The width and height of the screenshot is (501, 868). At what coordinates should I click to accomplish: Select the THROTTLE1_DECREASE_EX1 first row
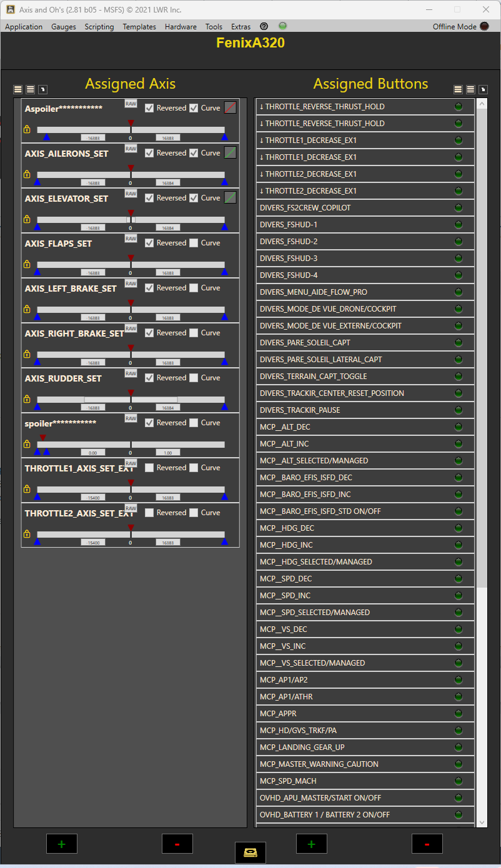(x=365, y=140)
